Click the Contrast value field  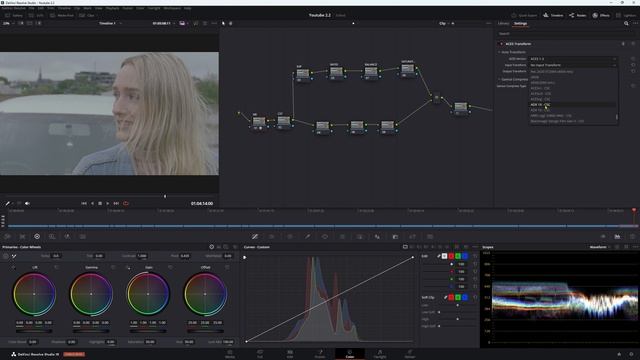(x=142, y=256)
